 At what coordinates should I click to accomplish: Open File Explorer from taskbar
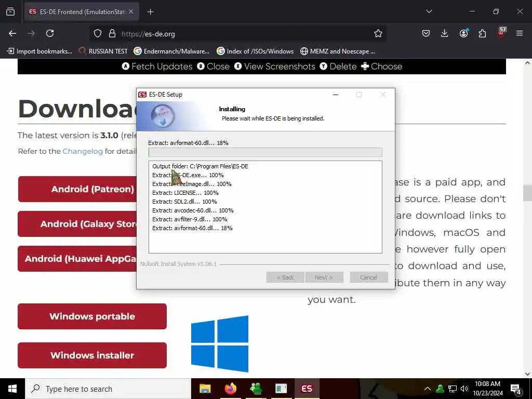pyautogui.click(x=205, y=389)
